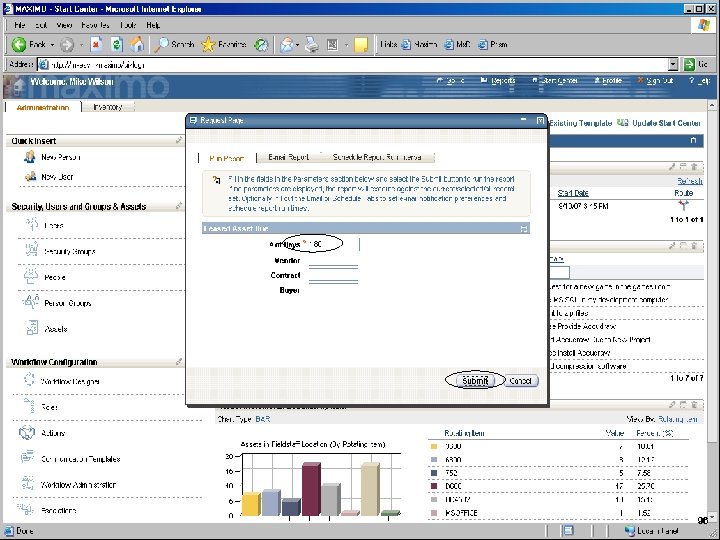Click the Refresh link in inbox portlet
The width and height of the screenshot is (720, 540).
click(689, 181)
